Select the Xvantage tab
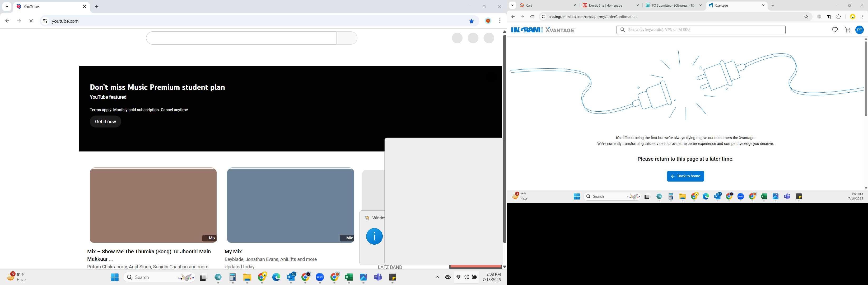The image size is (868, 285). click(x=736, y=5)
